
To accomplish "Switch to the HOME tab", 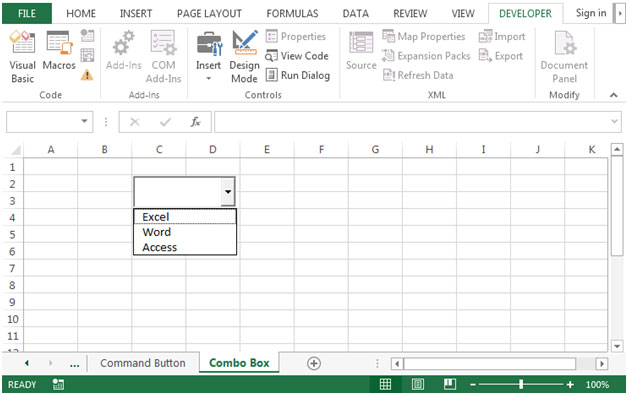I will pos(81,14).
